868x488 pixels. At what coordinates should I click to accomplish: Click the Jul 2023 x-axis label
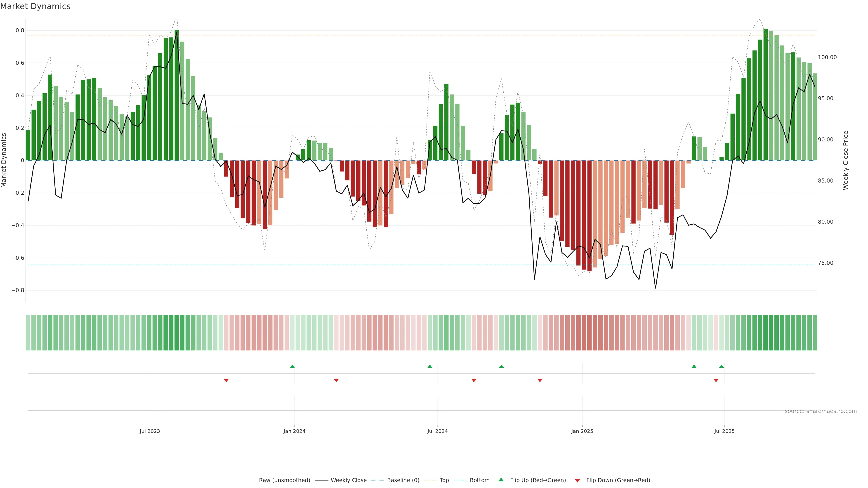(150, 431)
